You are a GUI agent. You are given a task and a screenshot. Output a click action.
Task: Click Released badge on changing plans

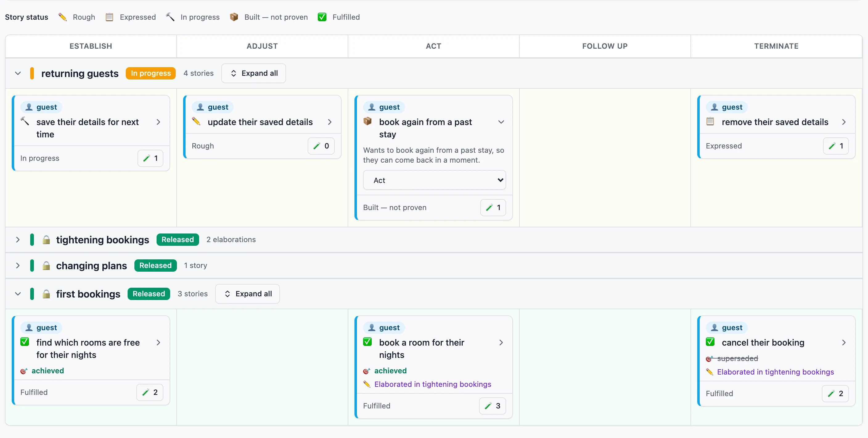click(x=155, y=266)
